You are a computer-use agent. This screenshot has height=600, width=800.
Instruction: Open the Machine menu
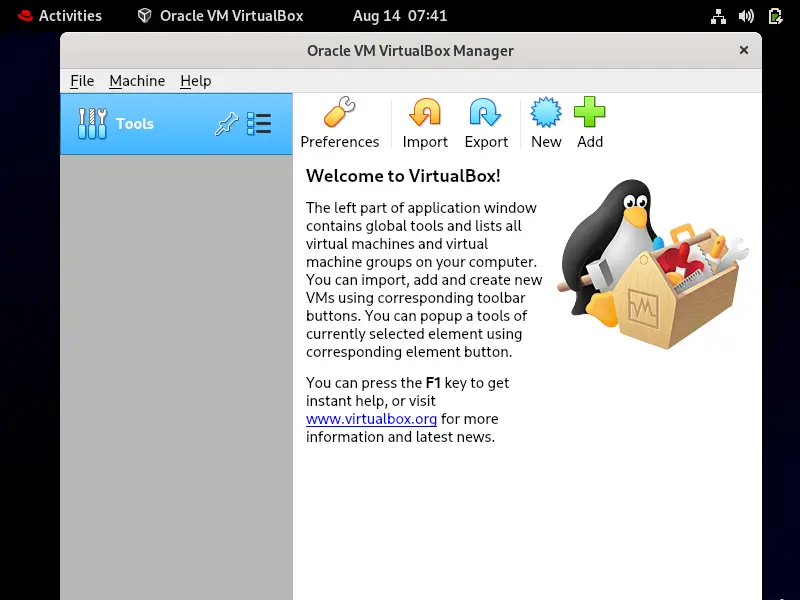pyautogui.click(x=137, y=81)
